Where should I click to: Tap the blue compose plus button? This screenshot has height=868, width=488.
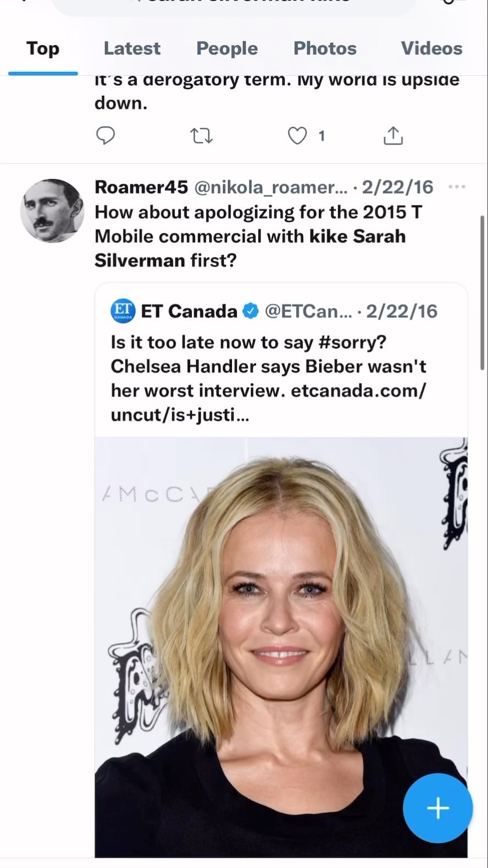(x=437, y=808)
